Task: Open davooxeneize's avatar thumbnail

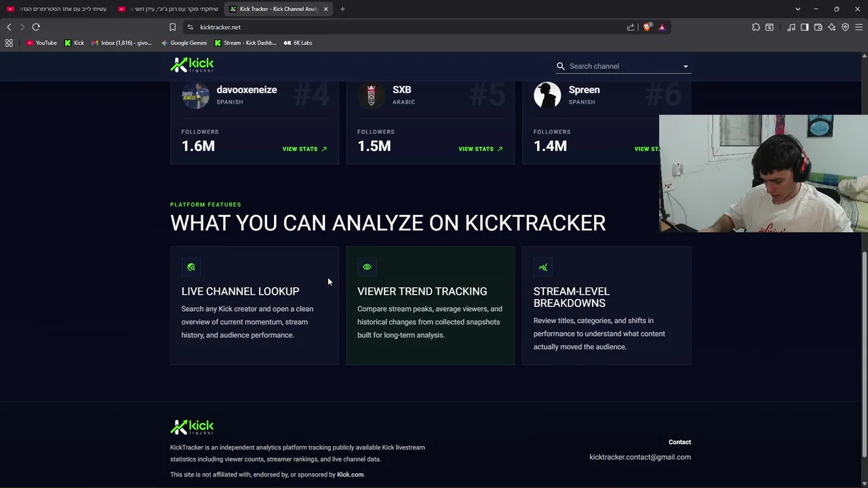Action: click(195, 95)
